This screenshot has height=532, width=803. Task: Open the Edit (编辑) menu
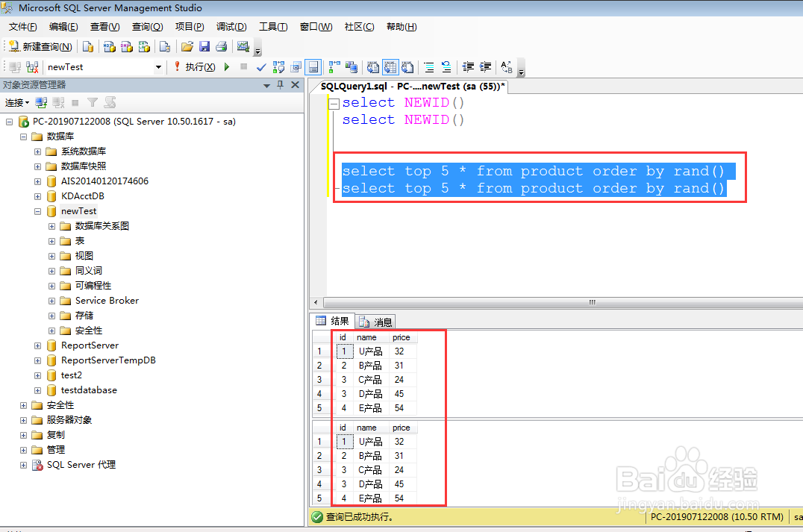pyautogui.click(x=63, y=27)
